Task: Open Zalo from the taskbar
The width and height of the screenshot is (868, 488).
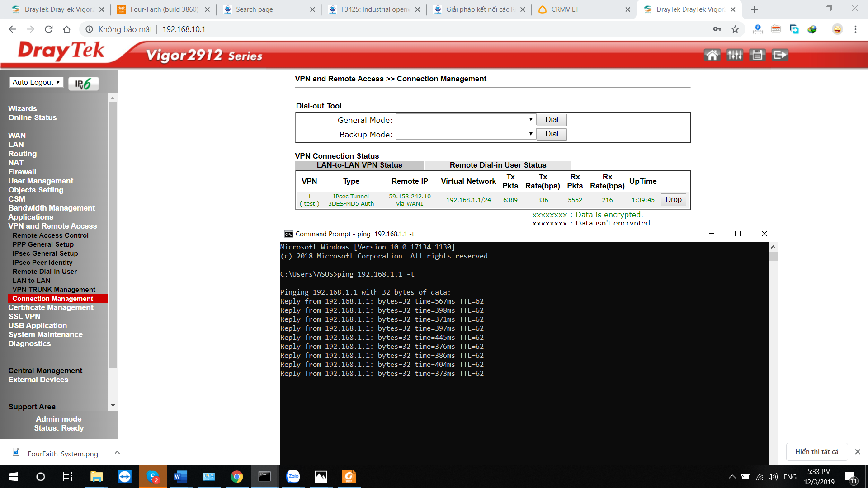Action: pos(293,477)
